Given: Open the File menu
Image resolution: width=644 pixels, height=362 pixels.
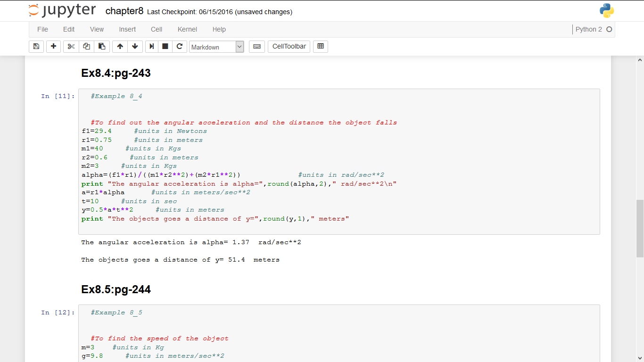Looking at the screenshot, I should click(42, 29).
